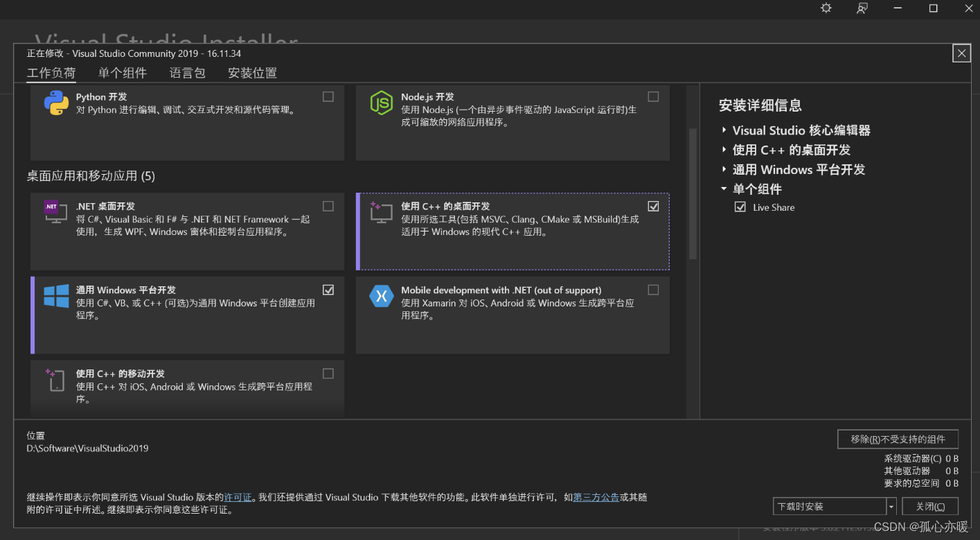Click the Universal Windows platform icon
Image resolution: width=980 pixels, height=540 pixels.
(56, 295)
